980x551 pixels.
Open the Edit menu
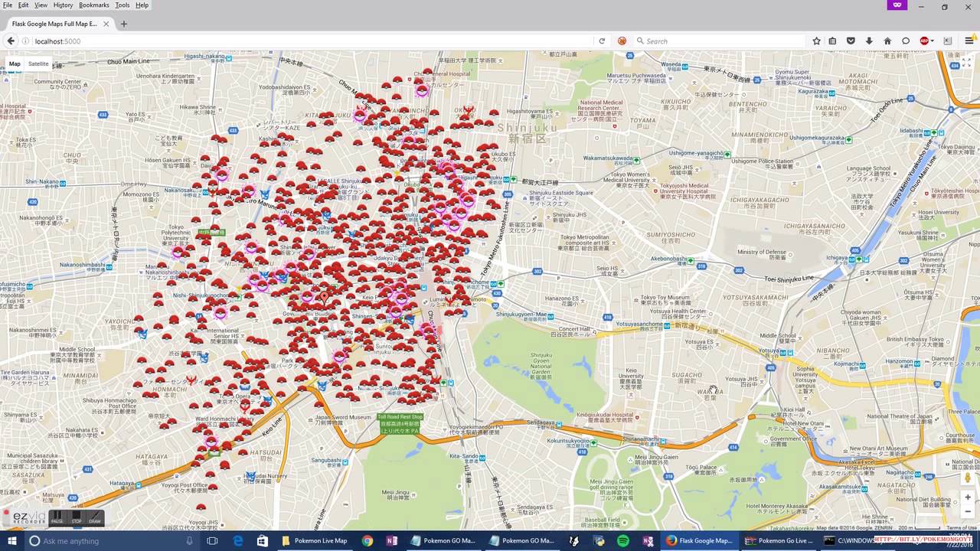coord(24,5)
